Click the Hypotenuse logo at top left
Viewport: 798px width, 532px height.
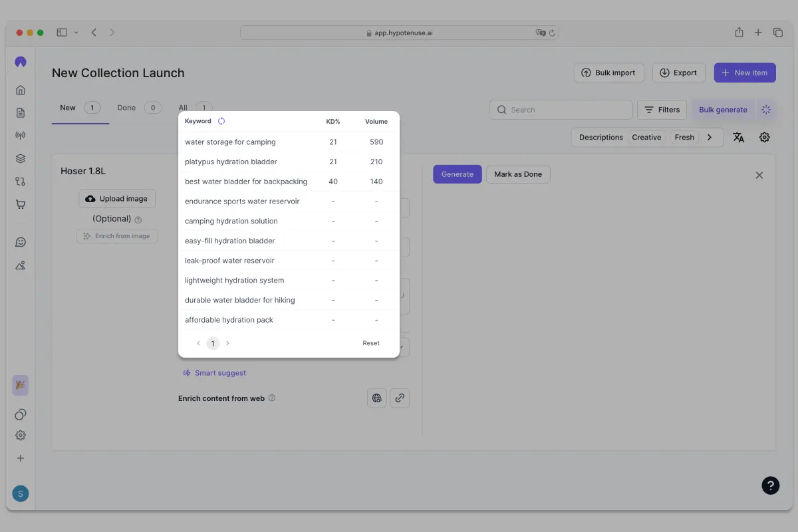point(21,62)
